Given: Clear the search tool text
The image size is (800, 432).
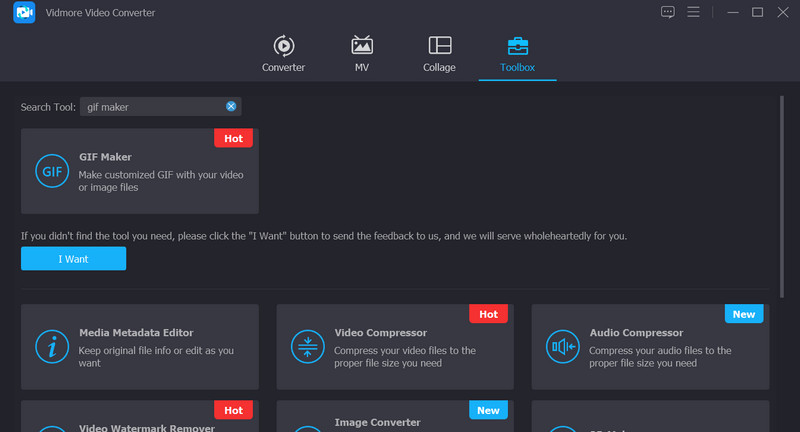Looking at the screenshot, I should coord(231,106).
